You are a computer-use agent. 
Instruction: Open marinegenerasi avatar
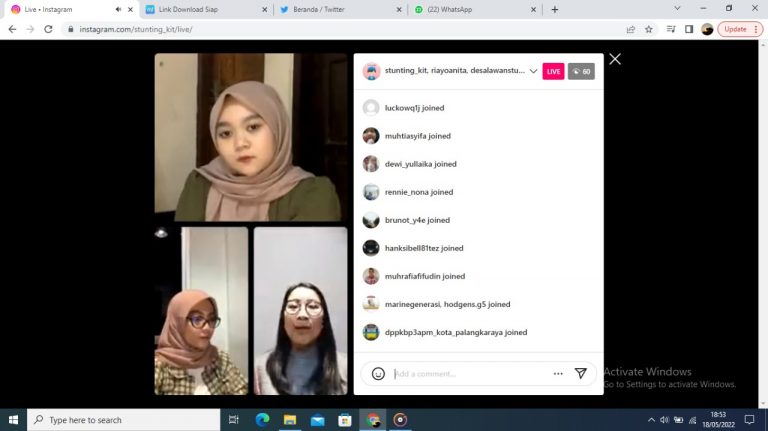[371, 304]
